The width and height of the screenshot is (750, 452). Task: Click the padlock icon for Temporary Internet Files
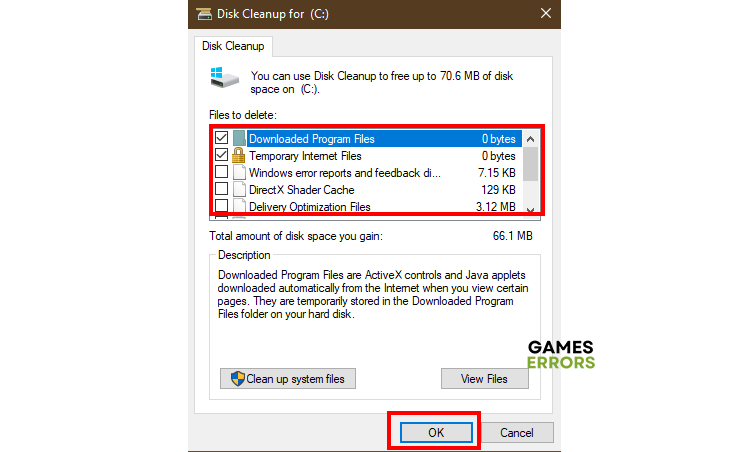click(238, 155)
